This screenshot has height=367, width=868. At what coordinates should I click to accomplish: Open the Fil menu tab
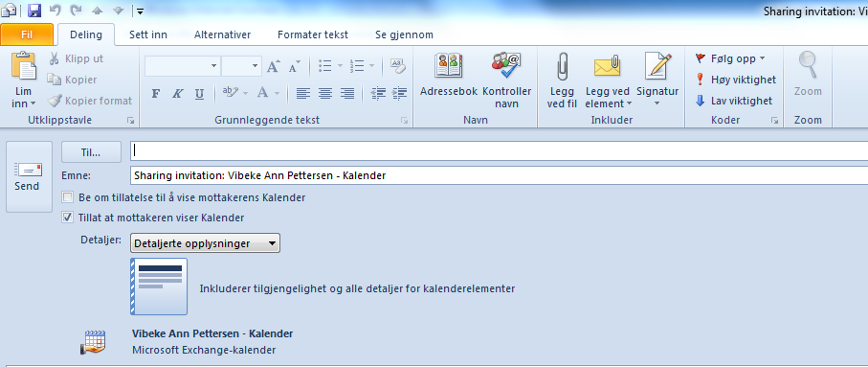27,34
